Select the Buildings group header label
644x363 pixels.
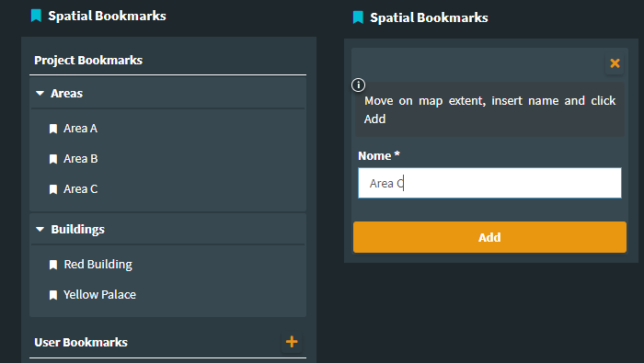point(77,229)
